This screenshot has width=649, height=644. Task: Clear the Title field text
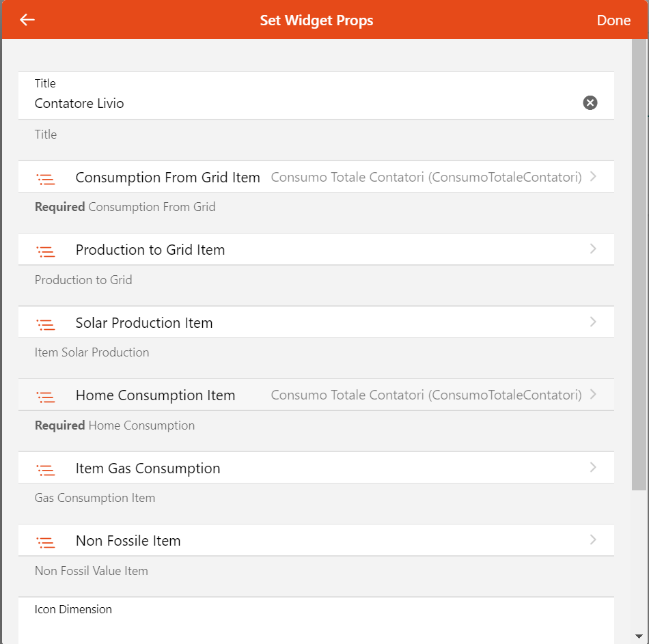[x=590, y=102]
